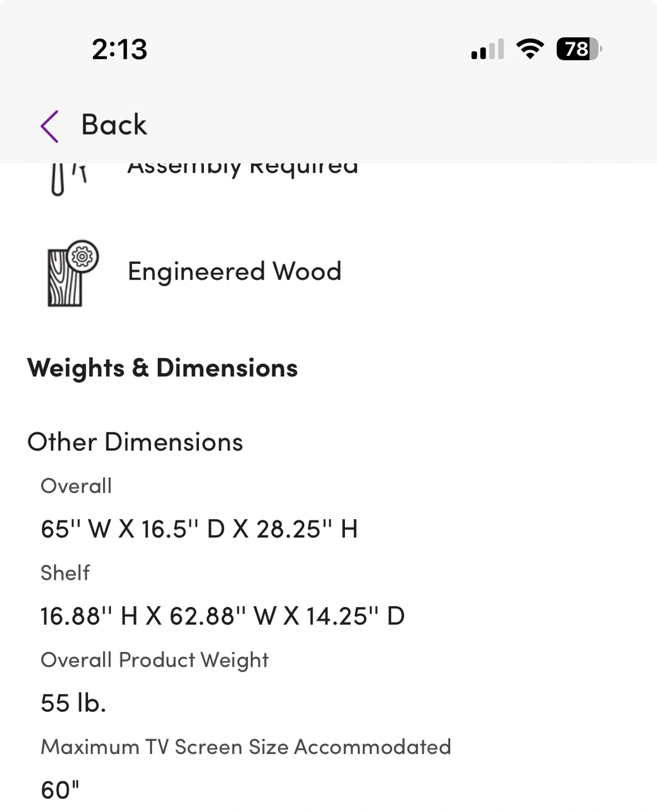Tap the Overall Product Weight label

(x=154, y=660)
